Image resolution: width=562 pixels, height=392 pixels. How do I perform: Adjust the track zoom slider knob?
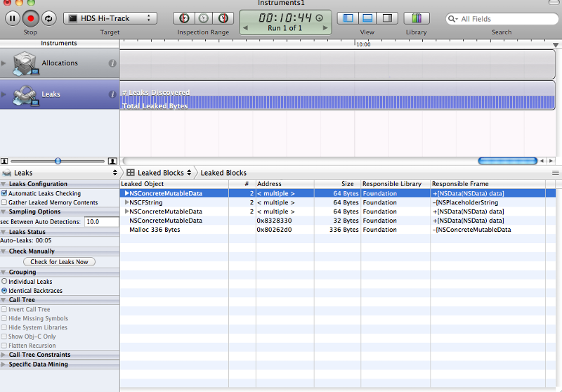(58, 162)
